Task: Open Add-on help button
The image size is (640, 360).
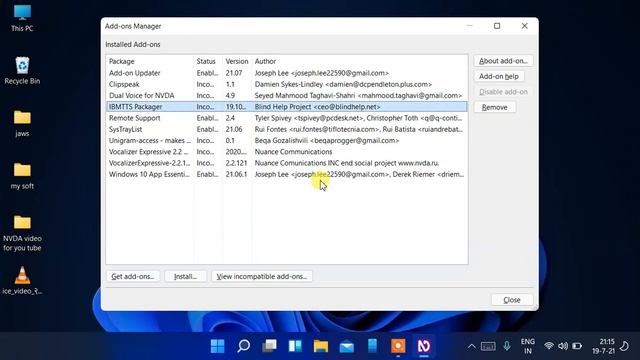Action: point(499,76)
